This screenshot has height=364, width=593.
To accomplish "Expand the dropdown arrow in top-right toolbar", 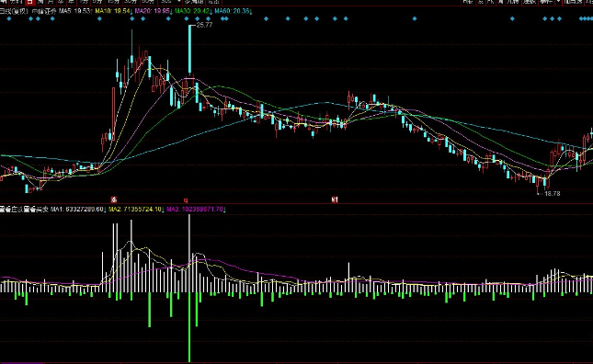I will tap(559, 2).
